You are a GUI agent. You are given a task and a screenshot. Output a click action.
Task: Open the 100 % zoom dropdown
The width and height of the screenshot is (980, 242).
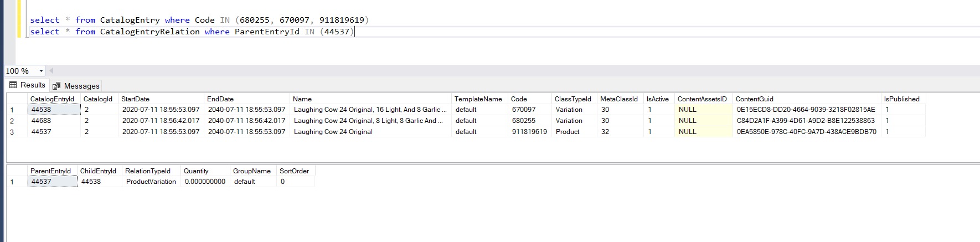[41, 71]
